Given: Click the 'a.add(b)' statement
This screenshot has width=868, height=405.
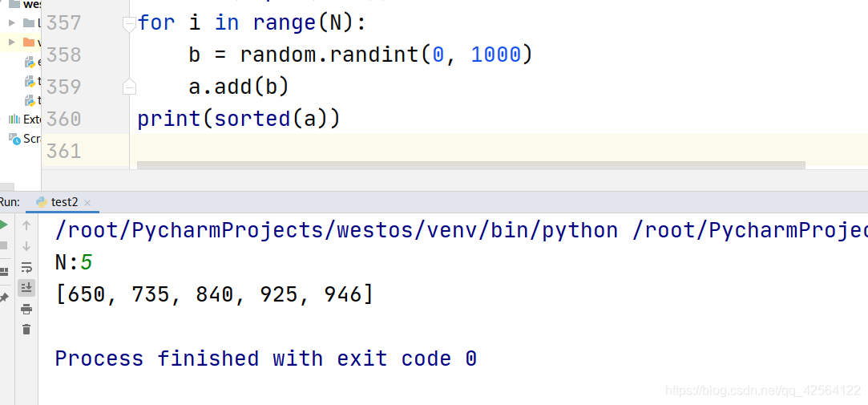Looking at the screenshot, I should (x=239, y=87).
